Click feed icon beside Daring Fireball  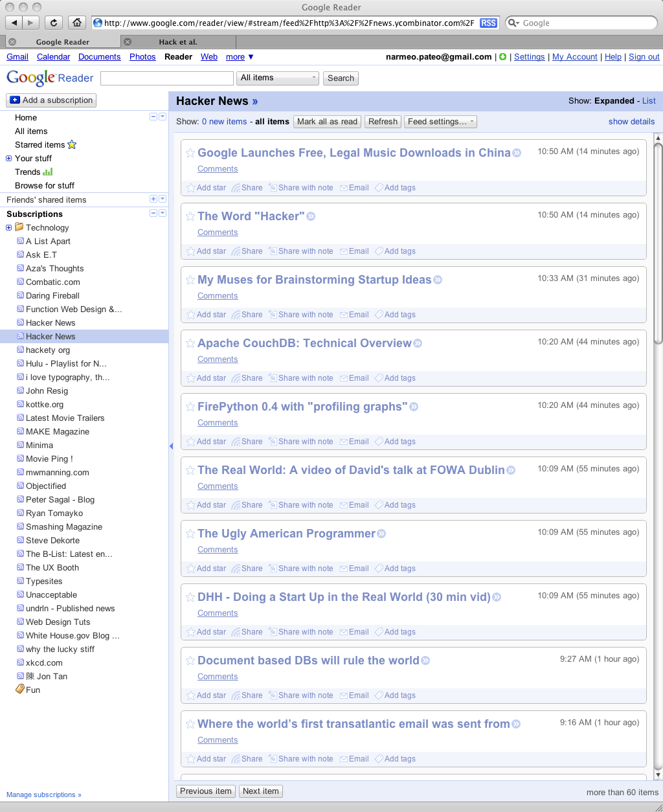pyautogui.click(x=20, y=295)
